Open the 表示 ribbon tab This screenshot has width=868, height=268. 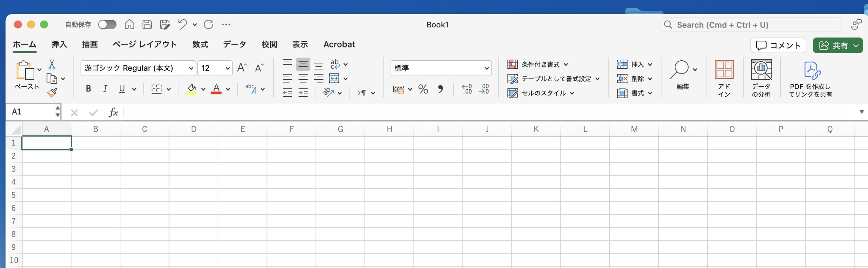(x=300, y=44)
